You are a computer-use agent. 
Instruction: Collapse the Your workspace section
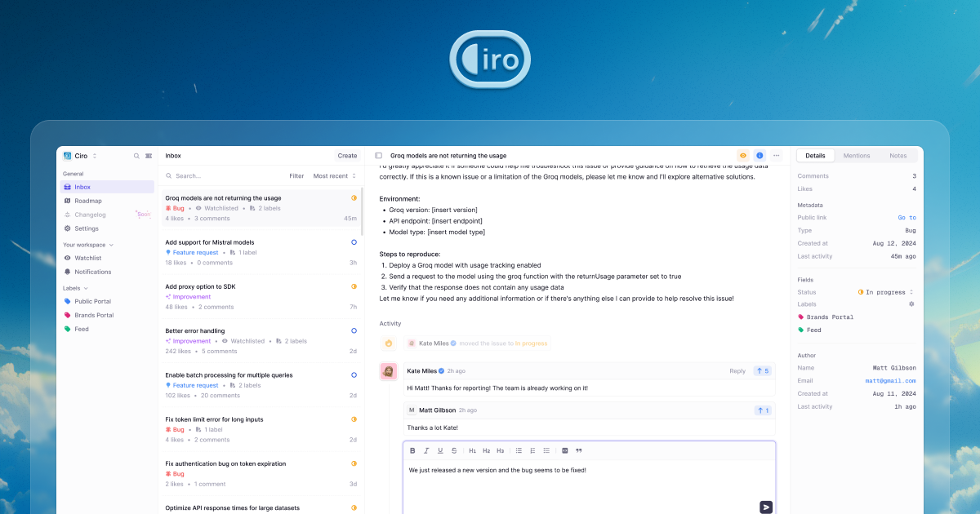click(88, 245)
